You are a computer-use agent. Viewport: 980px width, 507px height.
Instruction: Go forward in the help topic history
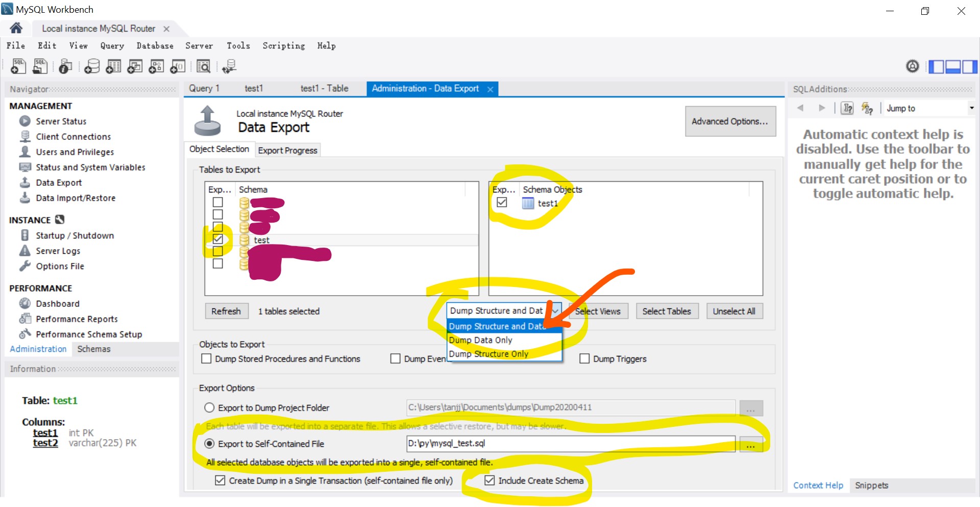click(822, 108)
